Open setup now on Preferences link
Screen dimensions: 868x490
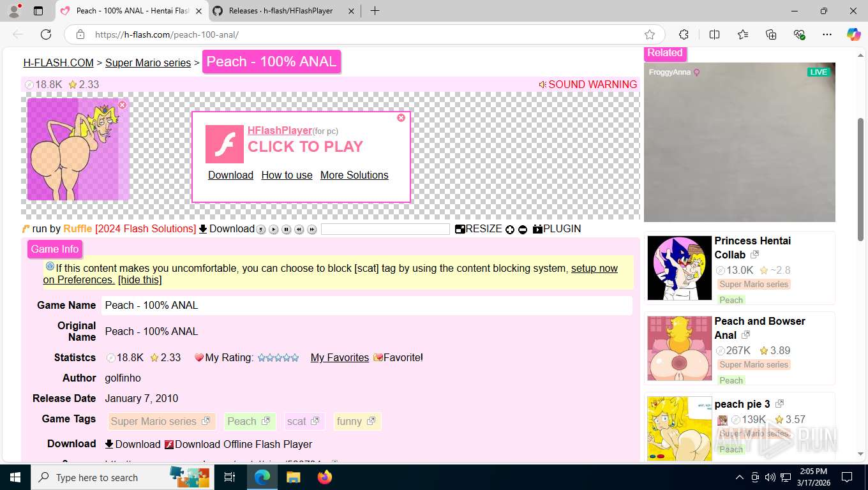[331, 274]
